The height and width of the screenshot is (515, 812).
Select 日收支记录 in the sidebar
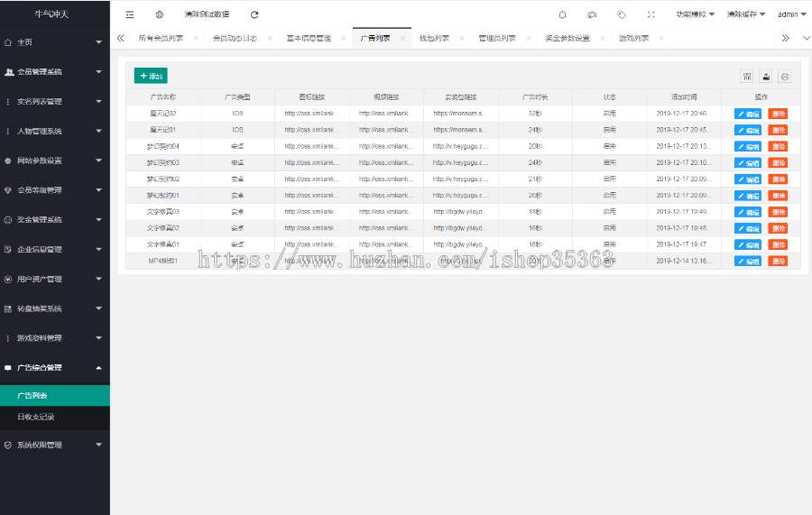click(x=36, y=417)
